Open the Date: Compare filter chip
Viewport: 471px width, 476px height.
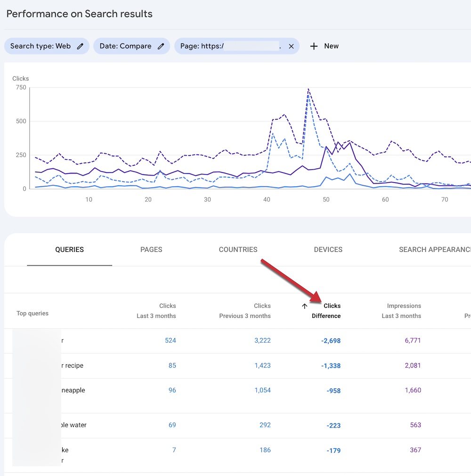[125, 46]
